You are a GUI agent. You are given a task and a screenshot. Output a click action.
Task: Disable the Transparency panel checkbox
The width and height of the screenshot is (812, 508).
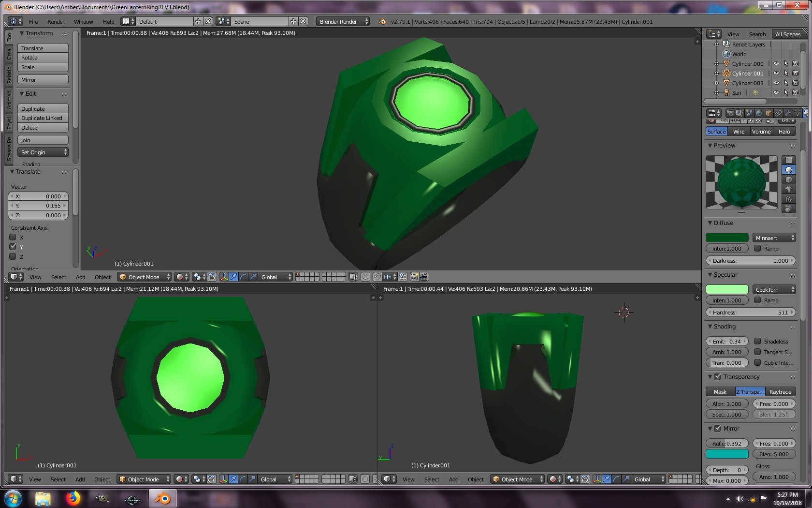718,376
